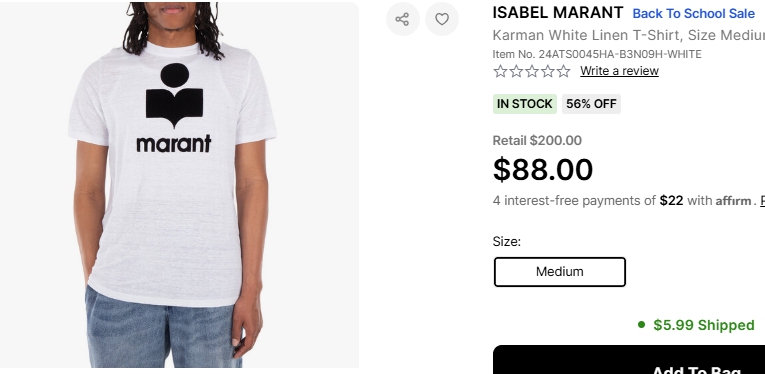
Task: Click the affirm payment logo text
Action: click(733, 201)
